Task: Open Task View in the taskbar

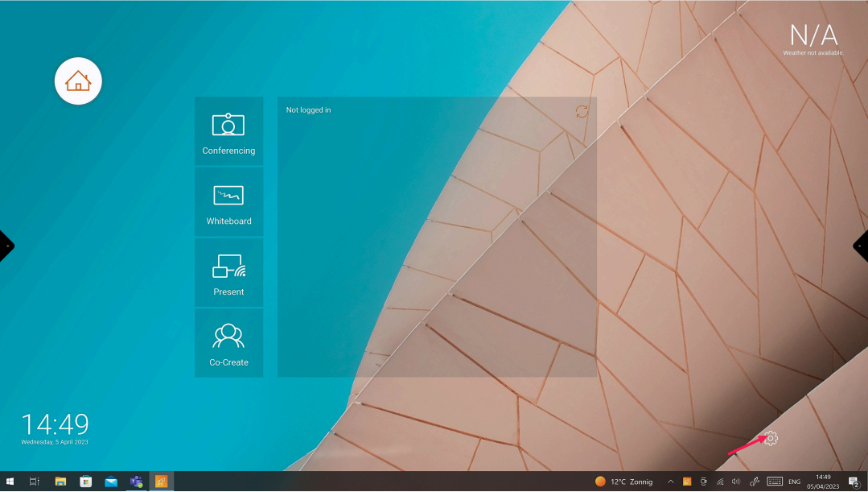Action: tap(35, 482)
